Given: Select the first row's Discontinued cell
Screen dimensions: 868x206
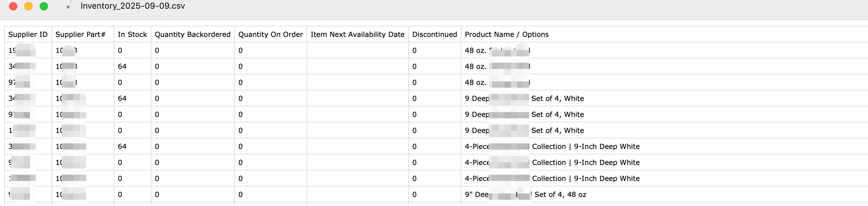Looking at the screenshot, I should coord(434,50).
